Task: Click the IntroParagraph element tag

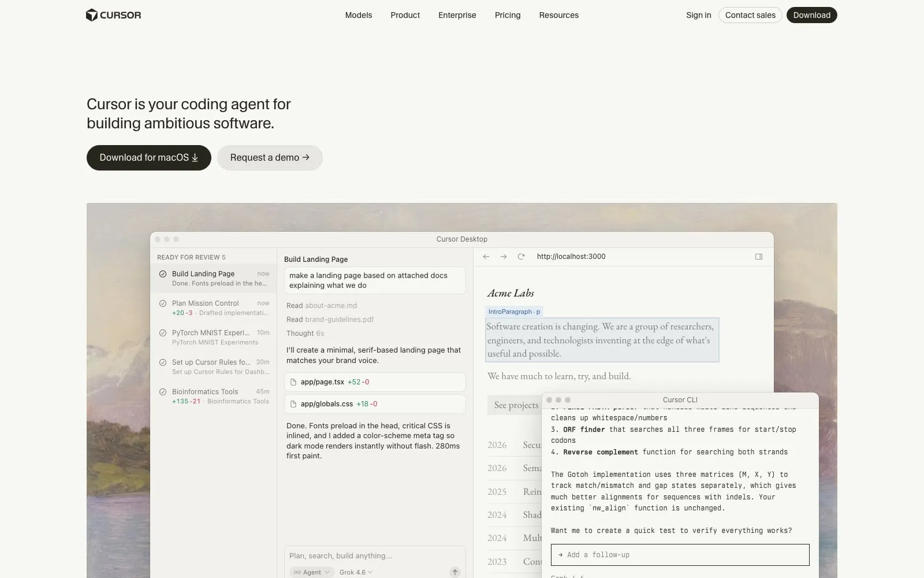Action: coord(514,312)
